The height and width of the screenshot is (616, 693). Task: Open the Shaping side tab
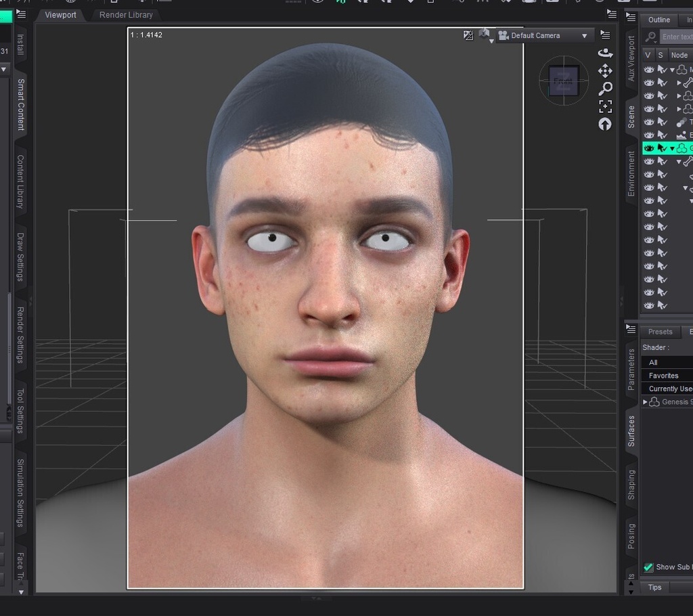click(631, 485)
